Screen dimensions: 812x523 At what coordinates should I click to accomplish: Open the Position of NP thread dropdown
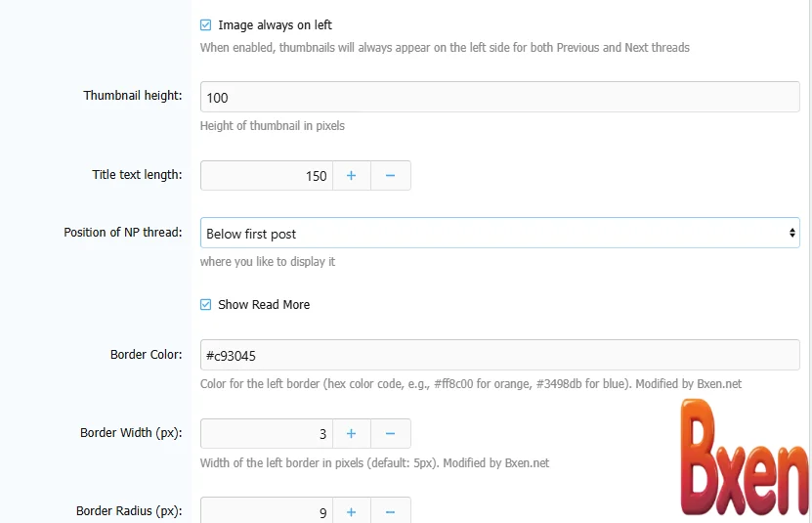click(x=498, y=234)
